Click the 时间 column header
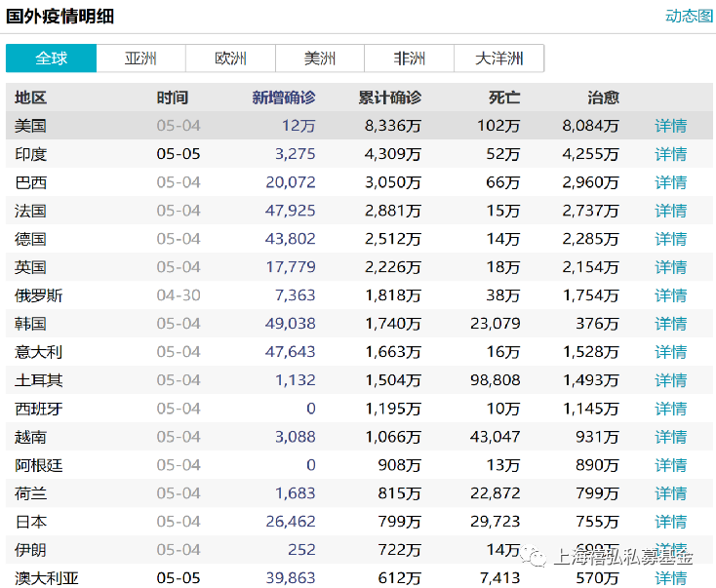 point(172,98)
